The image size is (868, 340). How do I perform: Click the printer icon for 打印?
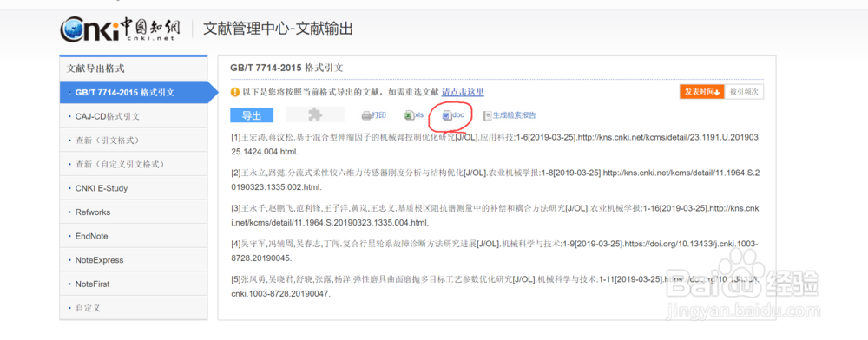click(366, 115)
